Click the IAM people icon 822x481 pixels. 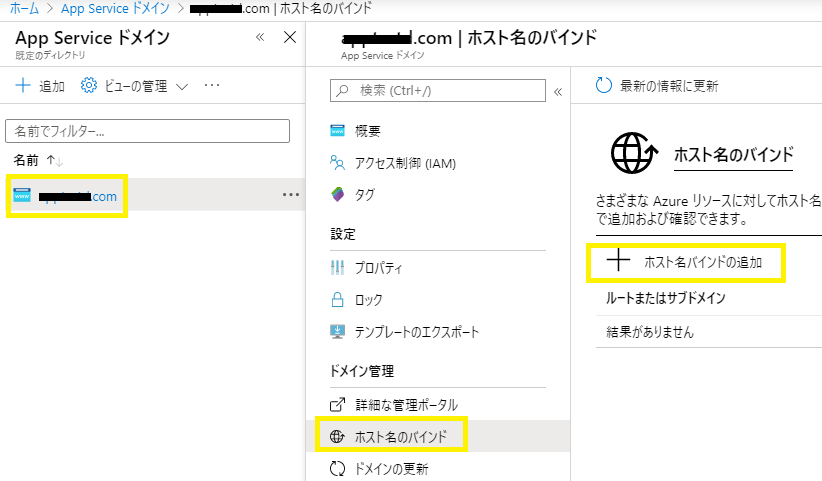pos(337,162)
